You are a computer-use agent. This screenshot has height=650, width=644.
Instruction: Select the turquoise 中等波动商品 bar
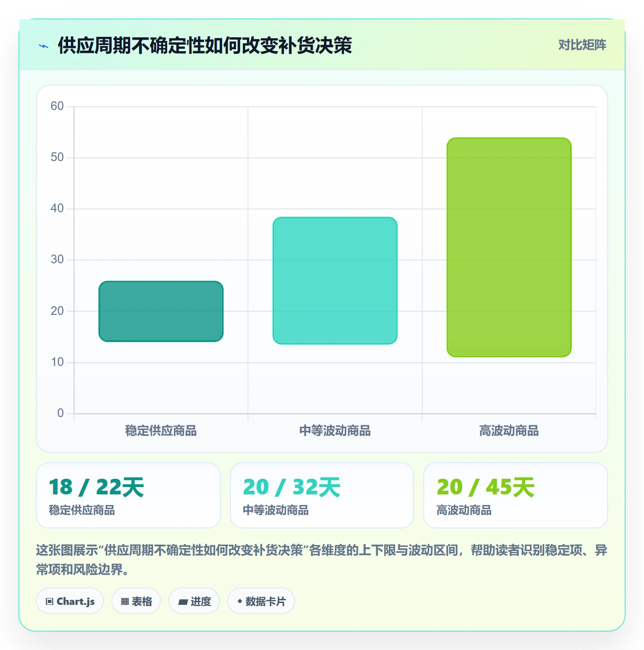(x=335, y=281)
